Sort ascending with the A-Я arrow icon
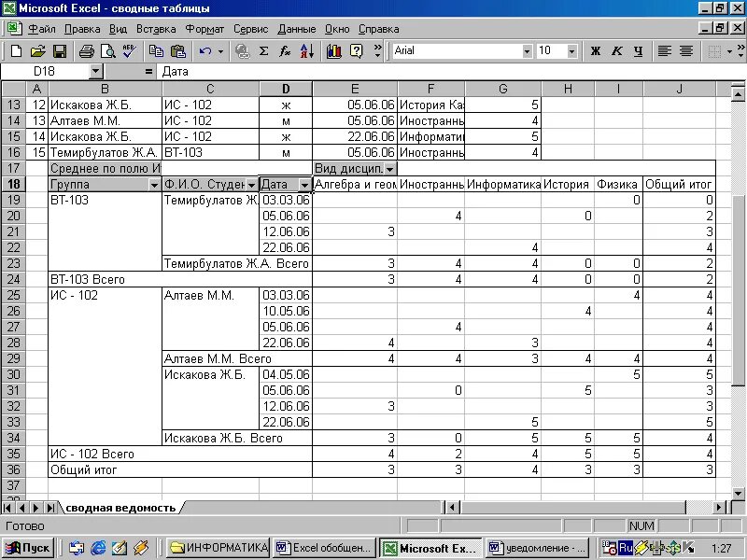Image resolution: width=747 pixels, height=560 pixels. click(x=307, y=51)
